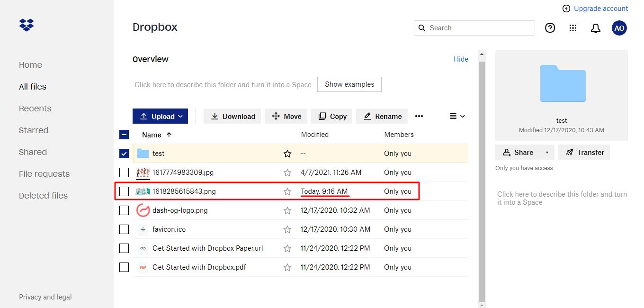Click the favicon.ico file icon
Viewport: 644px width, 308px height.
coord(143,229)
